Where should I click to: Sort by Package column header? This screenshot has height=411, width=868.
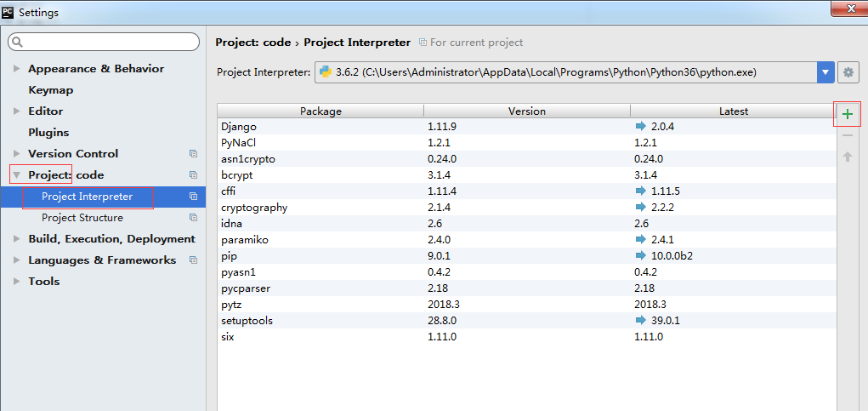click(x=321, y=111)
